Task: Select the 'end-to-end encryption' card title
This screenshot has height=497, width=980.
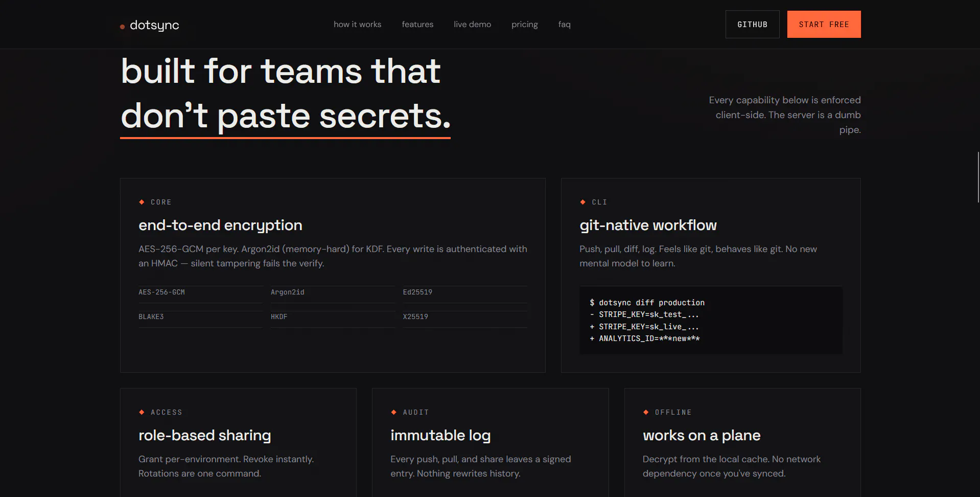Action: [x=221, y=225]
